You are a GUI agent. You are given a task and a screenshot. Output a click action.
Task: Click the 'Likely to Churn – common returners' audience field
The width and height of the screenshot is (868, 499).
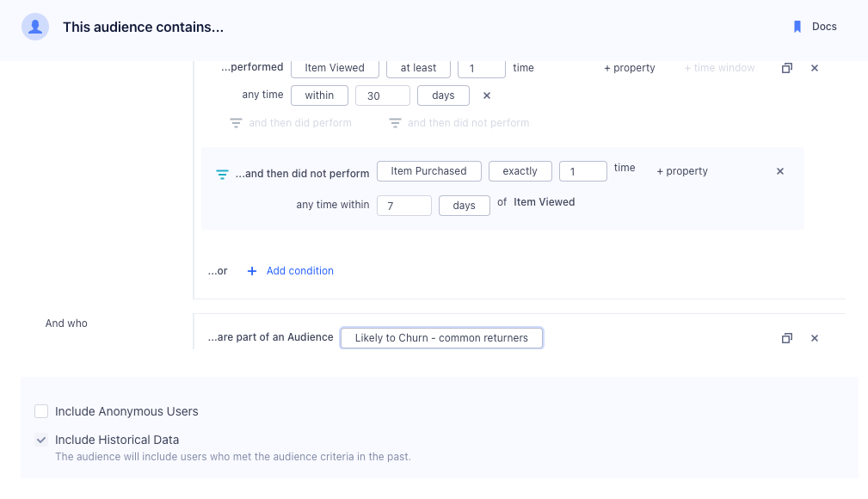click(x=441, y=338)
